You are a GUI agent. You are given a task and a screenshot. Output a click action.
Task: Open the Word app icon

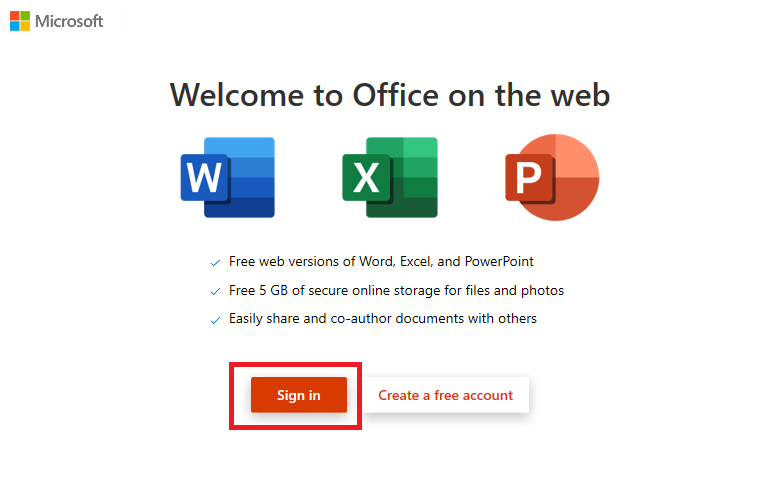[x=227, y=177]
